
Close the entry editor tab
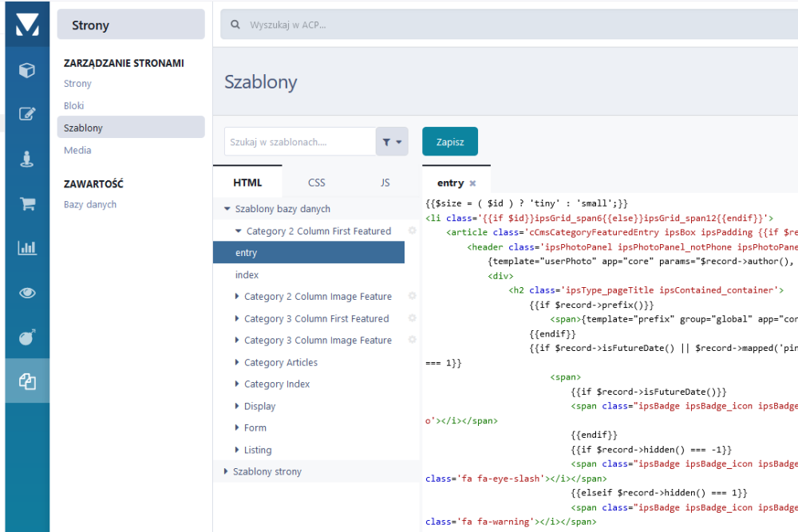472,183
